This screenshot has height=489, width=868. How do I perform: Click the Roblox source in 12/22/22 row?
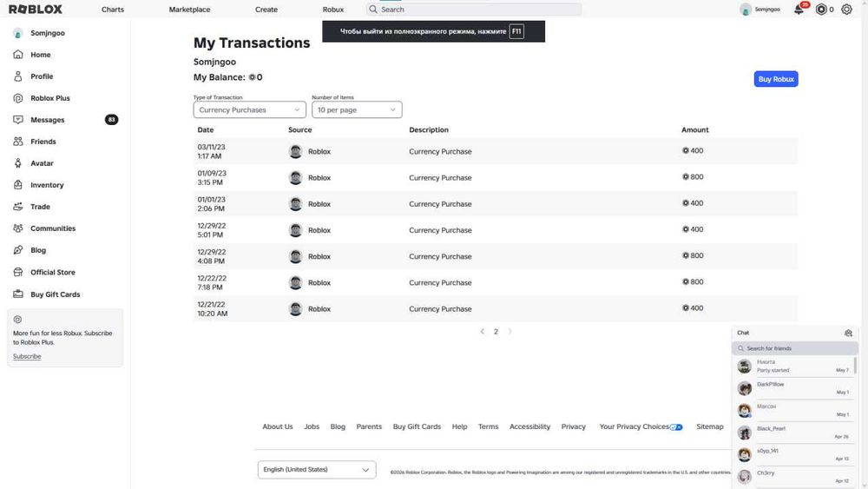(319, 282)
